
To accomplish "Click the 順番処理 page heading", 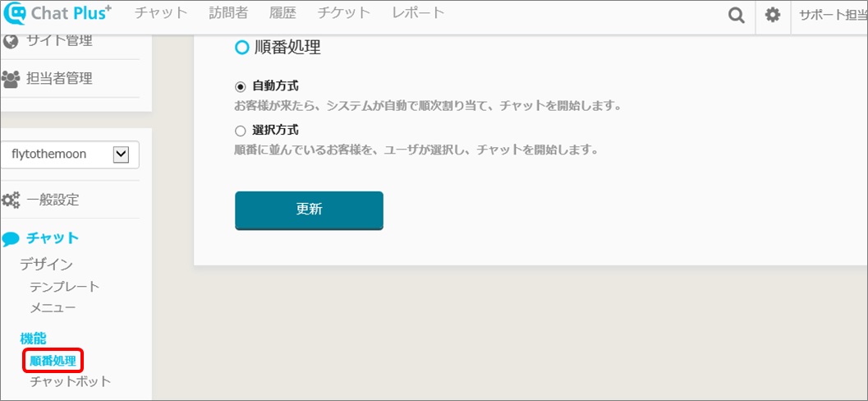I will tap(287, 48).
